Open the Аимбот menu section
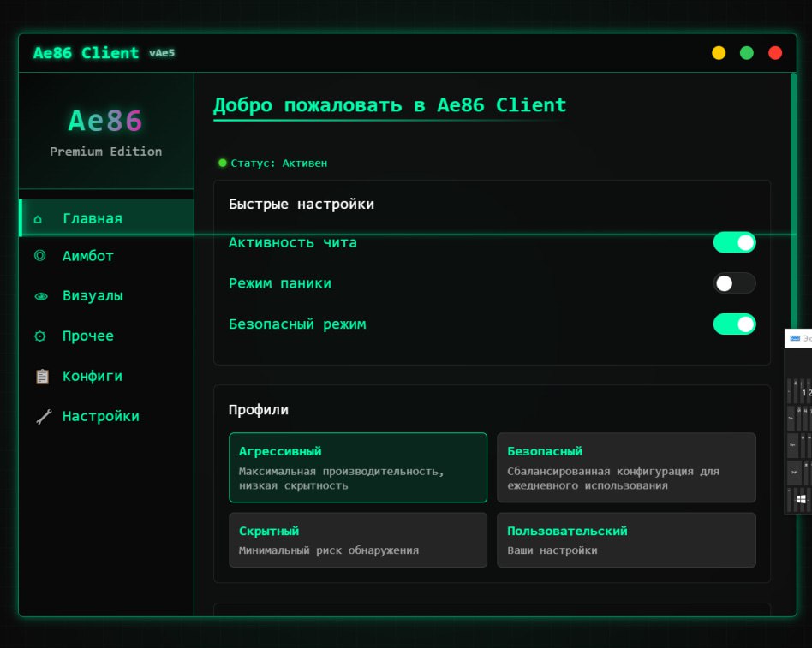 pyautogui.click(x=107, y=256)
